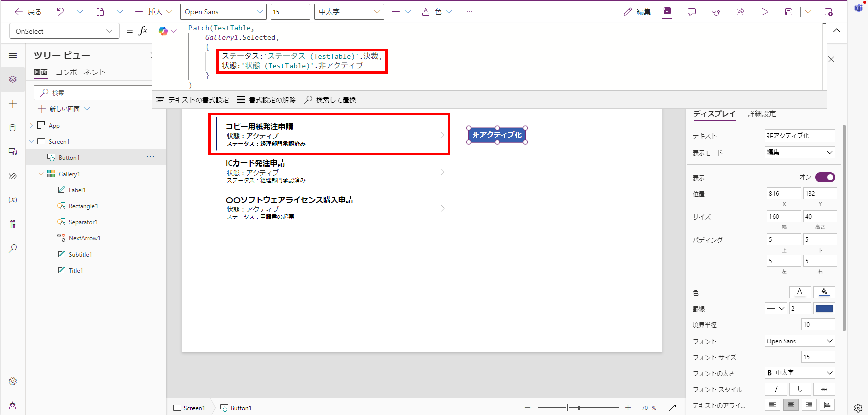Click the play preview icon
Viewport: 868px width, 415px height.
(x=764, y=12)
